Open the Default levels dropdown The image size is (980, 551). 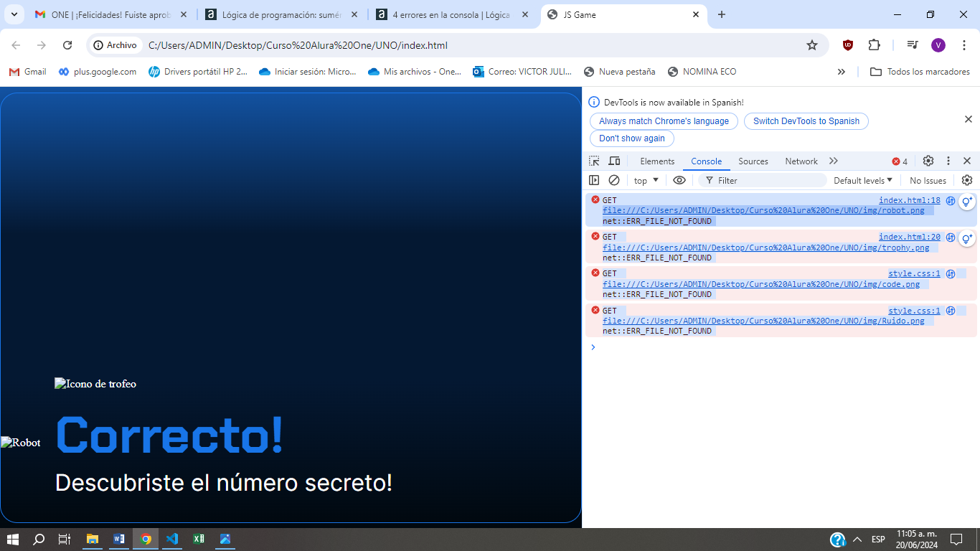(x=863, y=181)
